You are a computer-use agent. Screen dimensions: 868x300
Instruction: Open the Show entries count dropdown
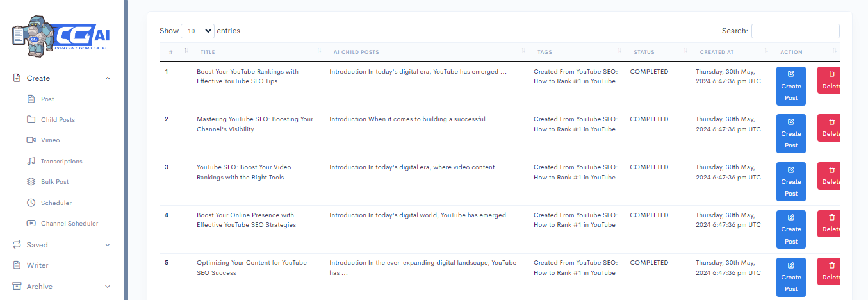(x=198, y=31)
